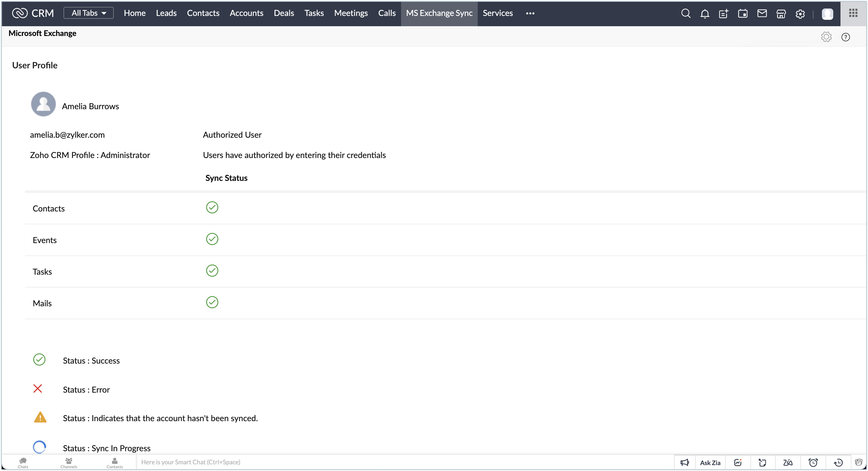Switch to the Leads tab
The height and width of the screenshot is (471, 868).
166,13
